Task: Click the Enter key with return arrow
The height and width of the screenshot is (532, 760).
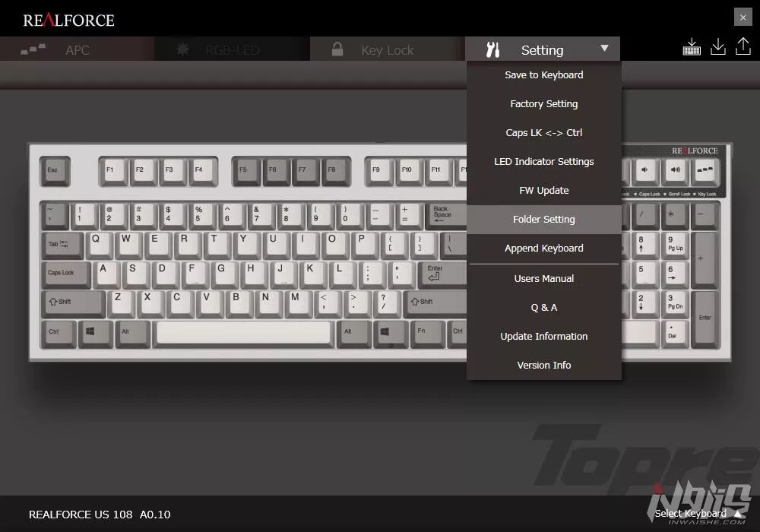Action: click(x=443, y=274)
